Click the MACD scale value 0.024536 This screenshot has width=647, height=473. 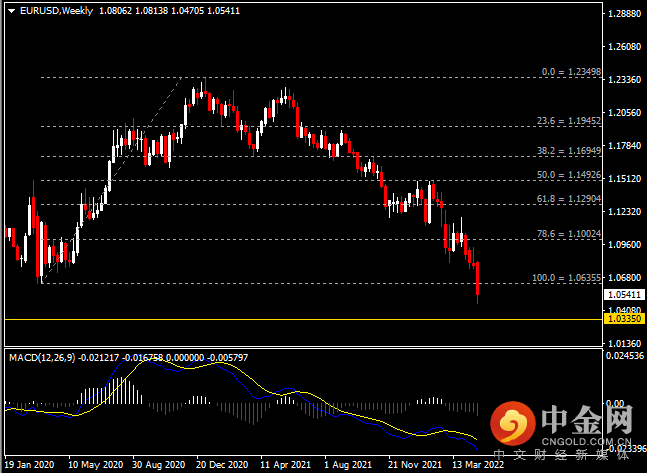625,355
